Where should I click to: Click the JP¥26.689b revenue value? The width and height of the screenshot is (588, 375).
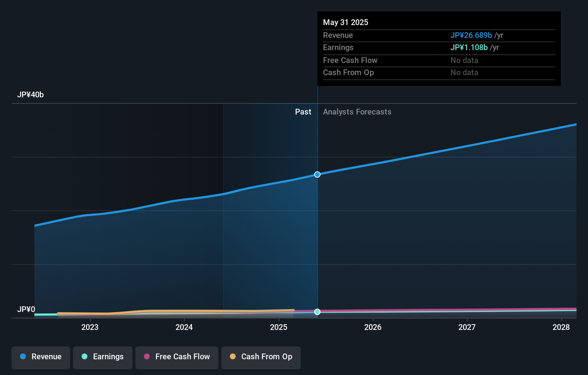point(471,35)
